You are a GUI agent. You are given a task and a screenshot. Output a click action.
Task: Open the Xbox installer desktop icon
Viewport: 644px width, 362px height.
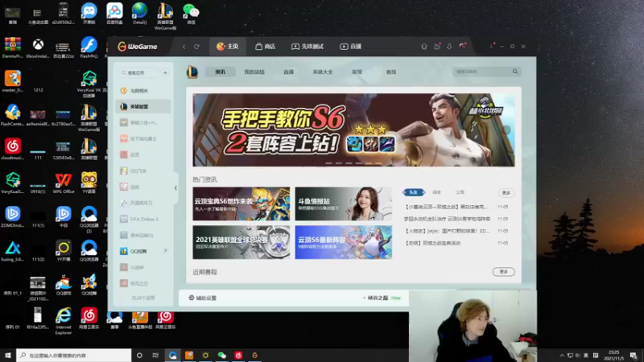pyautogui.click(x=38, y=48)
